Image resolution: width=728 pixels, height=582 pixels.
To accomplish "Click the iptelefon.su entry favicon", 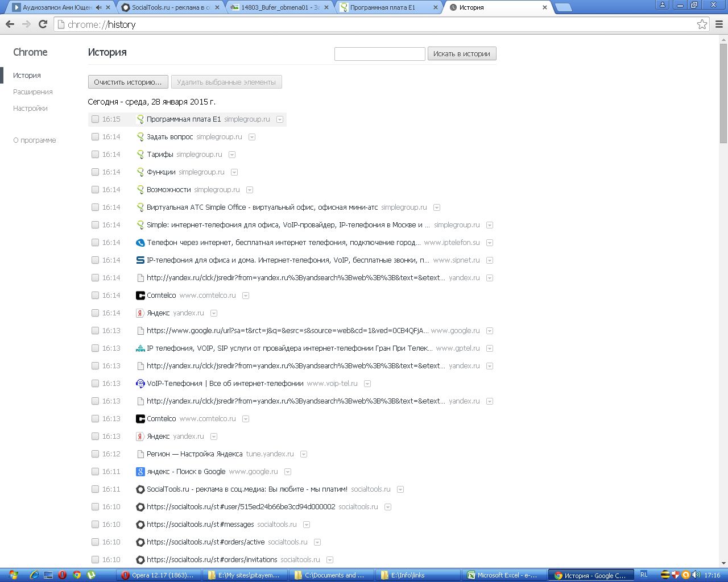I will 140,243.
